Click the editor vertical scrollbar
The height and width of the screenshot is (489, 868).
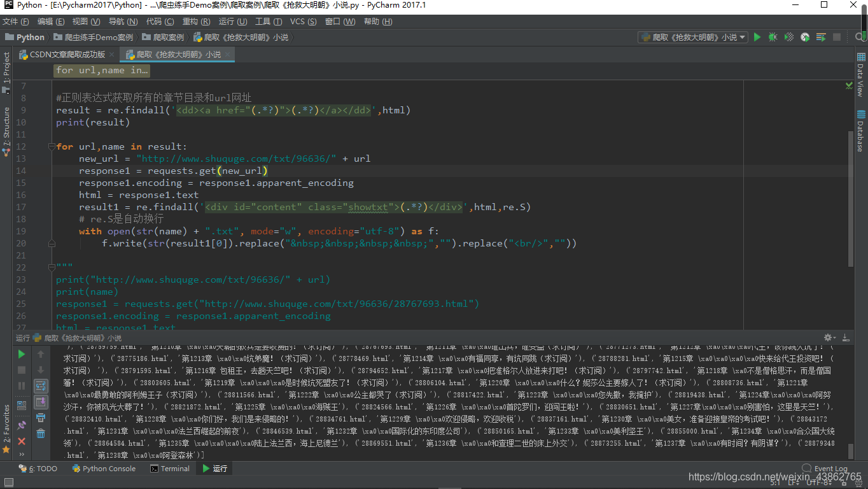(851, 199)
